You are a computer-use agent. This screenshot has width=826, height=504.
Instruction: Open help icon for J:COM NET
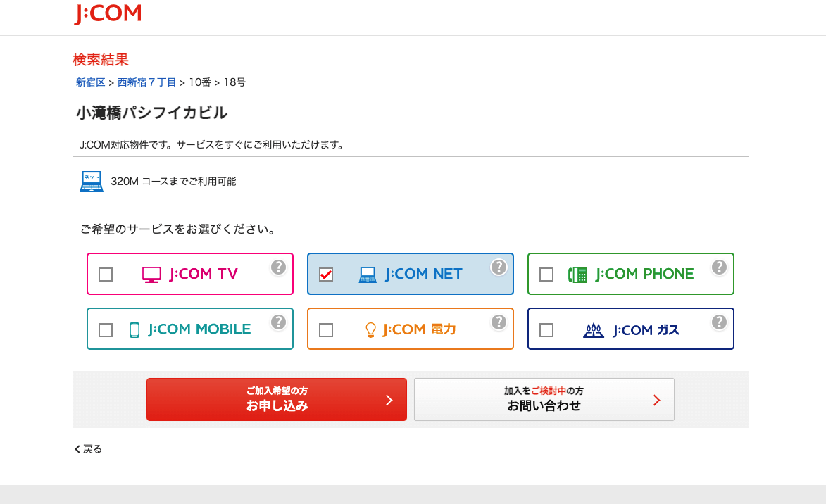coord(499,267)
